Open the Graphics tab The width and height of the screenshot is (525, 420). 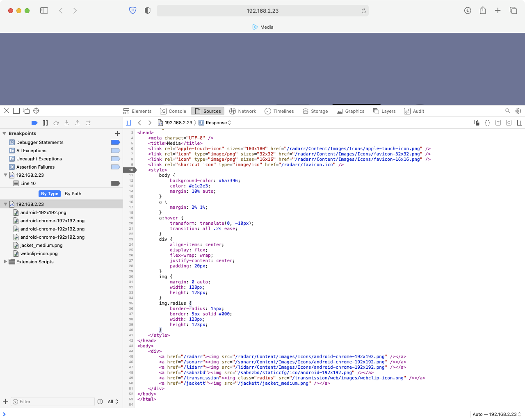pos(351,111)
